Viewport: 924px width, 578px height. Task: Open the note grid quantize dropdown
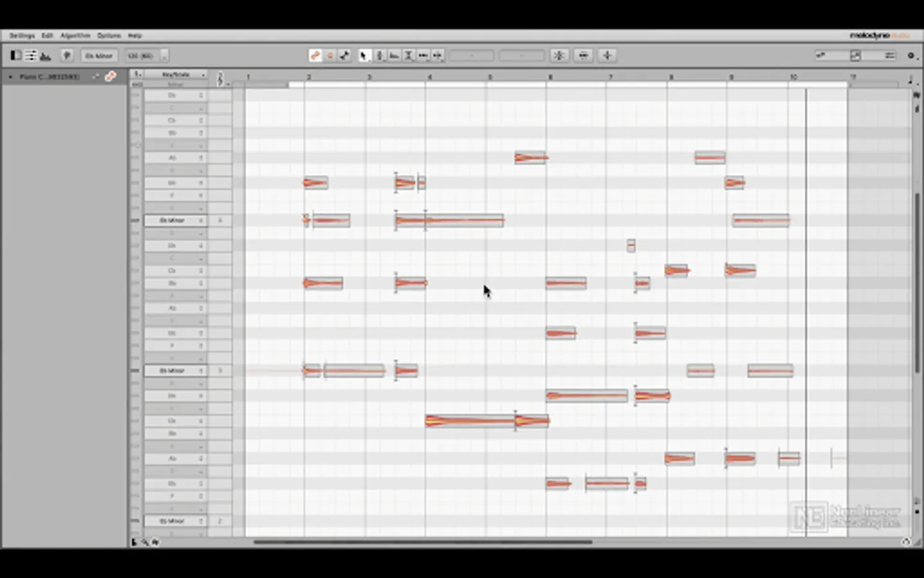[911, 80]
